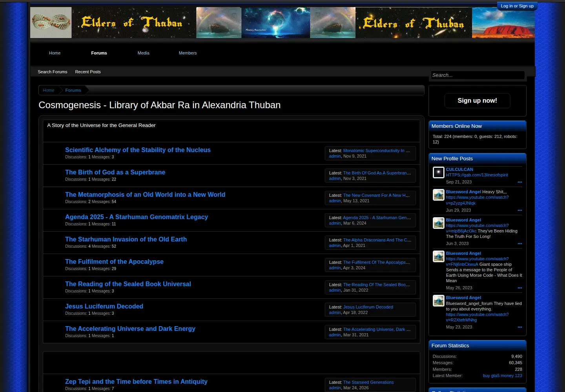Open The Starhuman Invasion of the Old Earth forum

point(126,239)
